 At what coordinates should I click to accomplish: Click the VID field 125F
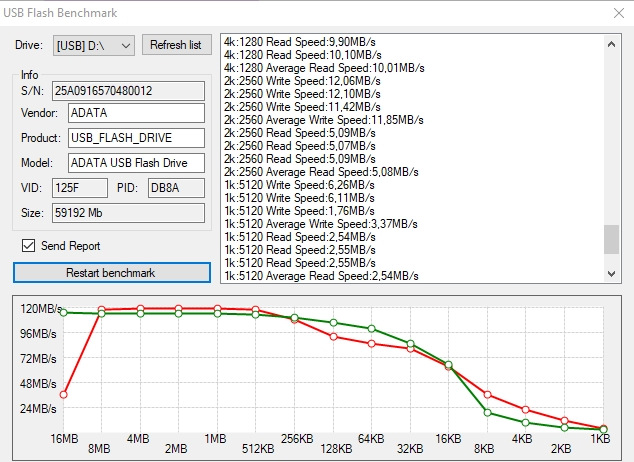click(80, 188)
